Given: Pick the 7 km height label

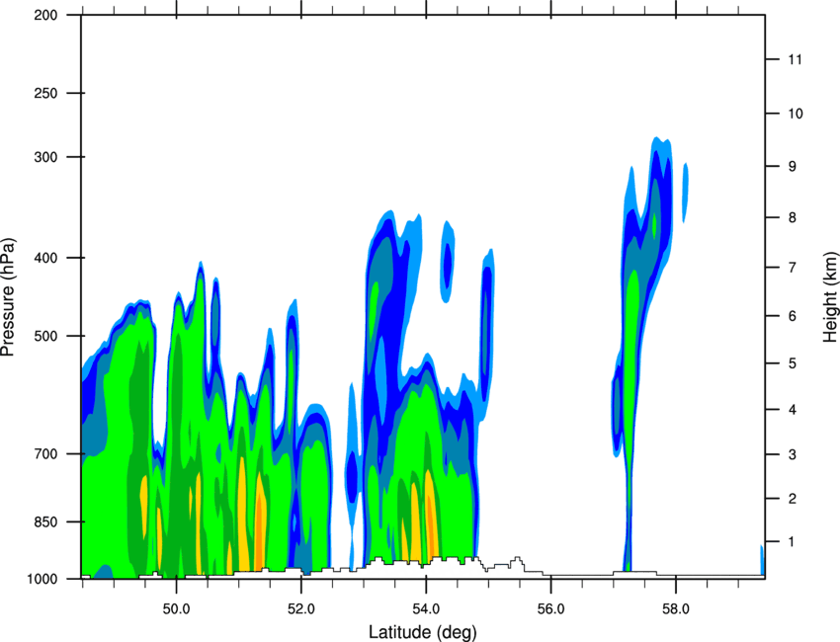Looking at the screenshot, I should [x=792, y=268].
